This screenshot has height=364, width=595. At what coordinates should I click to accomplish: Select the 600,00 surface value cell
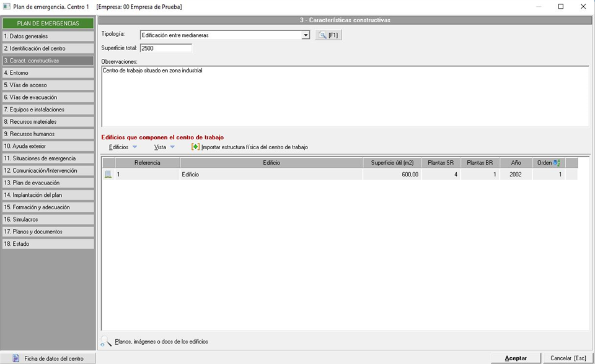click(x=392, y=175)
